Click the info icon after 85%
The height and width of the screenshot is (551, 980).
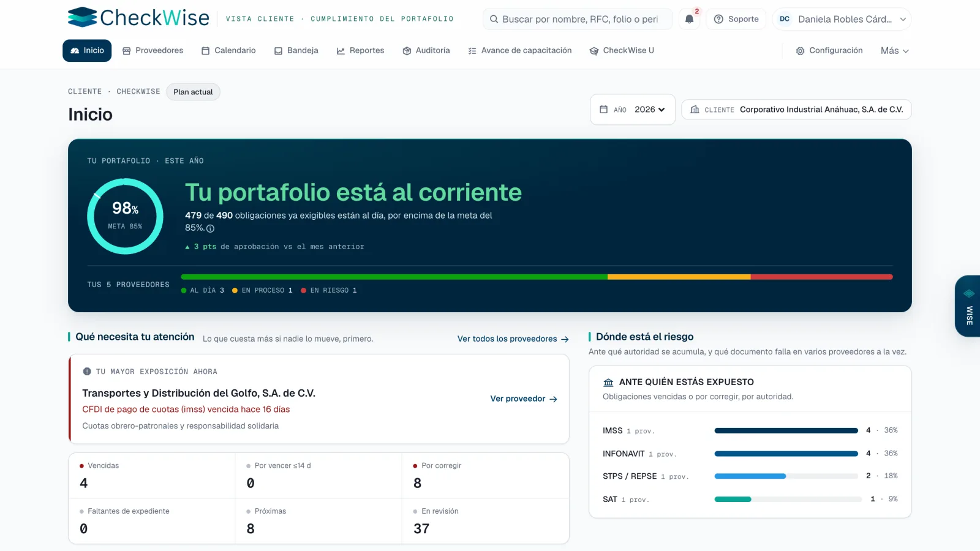(210, 228)
